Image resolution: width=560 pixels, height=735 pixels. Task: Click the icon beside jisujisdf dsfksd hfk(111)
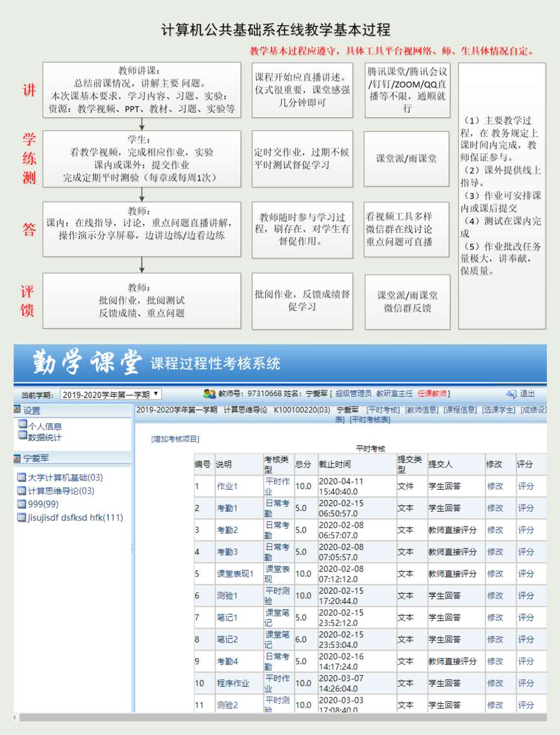[x=22, y=518]
